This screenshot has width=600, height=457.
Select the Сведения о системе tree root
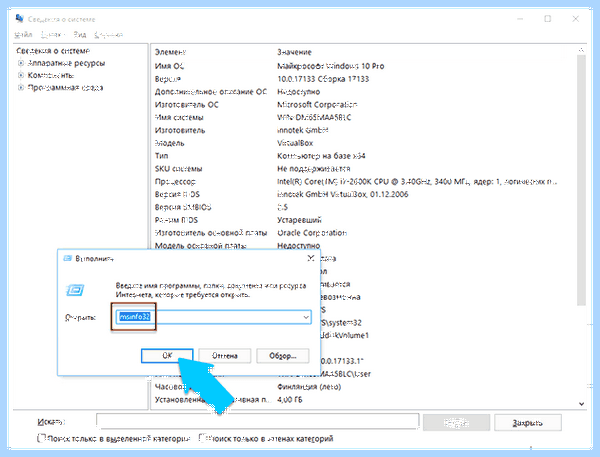[53, 51]
